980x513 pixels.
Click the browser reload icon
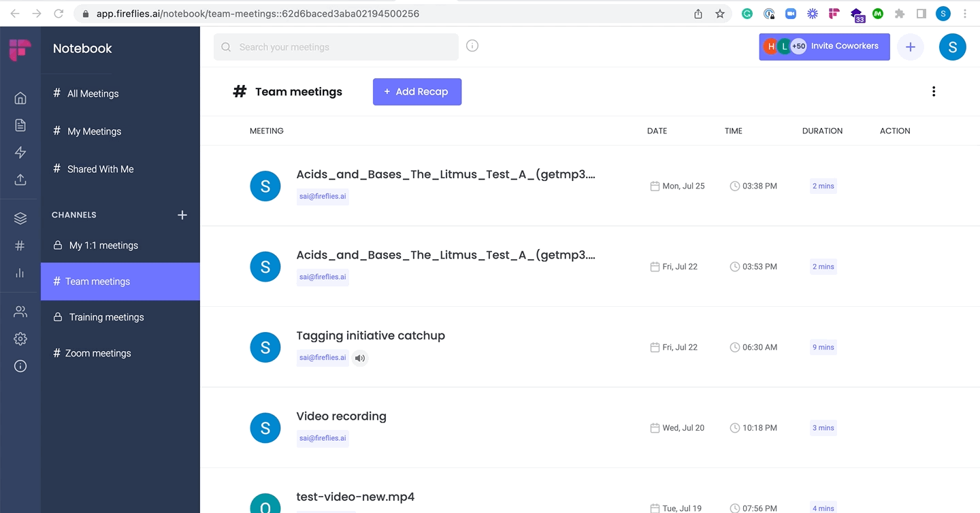pyautogui.click(x=59, y=14)
